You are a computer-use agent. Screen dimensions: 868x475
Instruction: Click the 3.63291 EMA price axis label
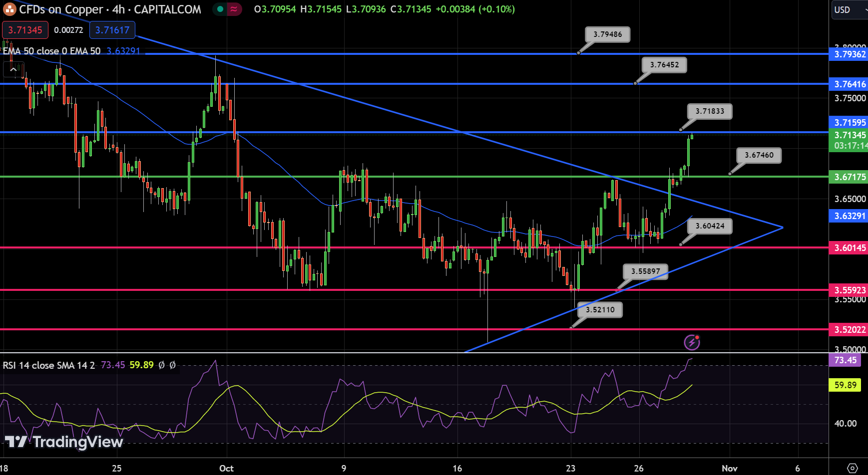click(x=849, y=216)
